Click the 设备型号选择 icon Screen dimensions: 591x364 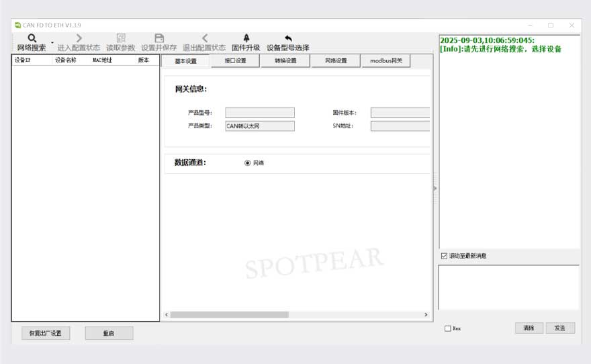(288, 38)
